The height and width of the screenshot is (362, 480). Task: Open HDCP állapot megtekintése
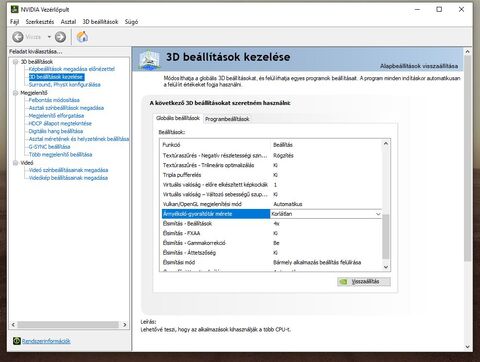pyautogui.click(x=60, y=123)
